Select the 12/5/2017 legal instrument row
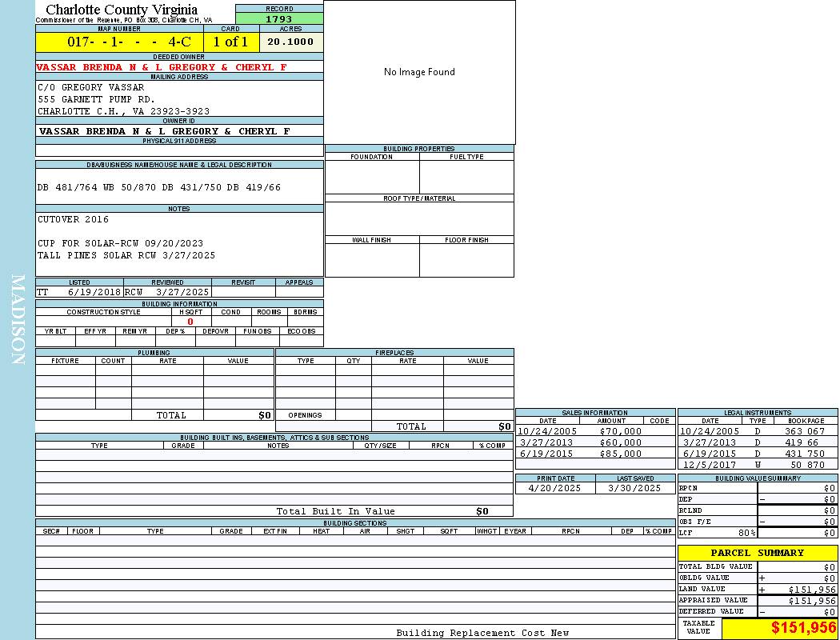 point(756,465)
